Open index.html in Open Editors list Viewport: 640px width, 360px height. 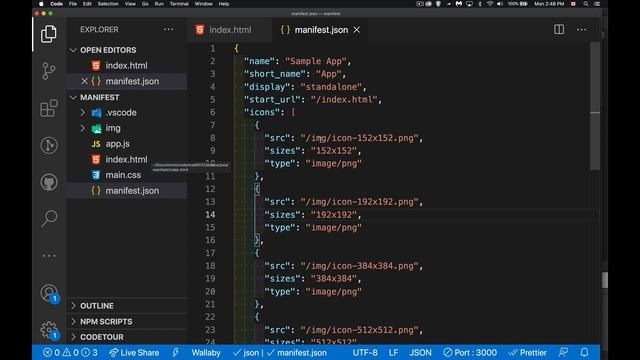126,65
